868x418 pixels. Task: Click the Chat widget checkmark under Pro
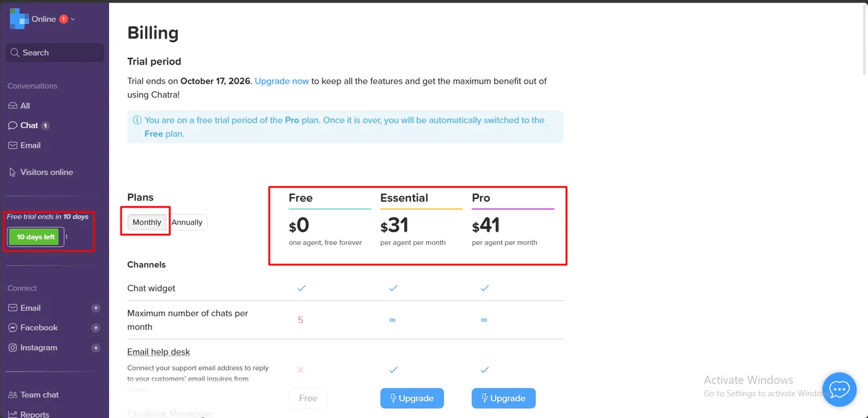[x=485, y=288]
